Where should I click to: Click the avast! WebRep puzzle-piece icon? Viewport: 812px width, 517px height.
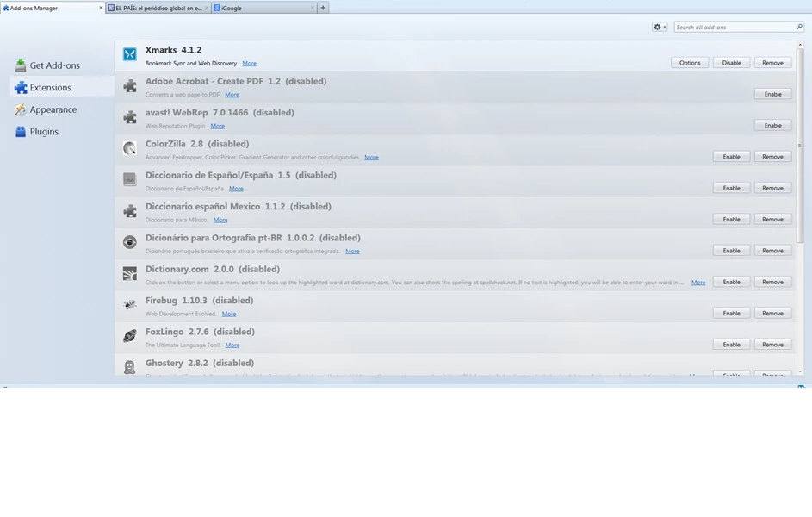(129, 116)
